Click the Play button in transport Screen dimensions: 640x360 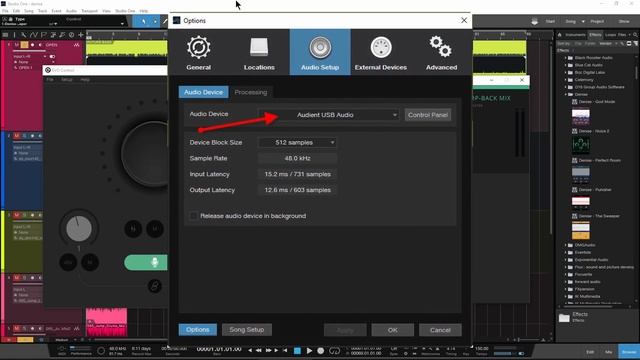point(309,351)
